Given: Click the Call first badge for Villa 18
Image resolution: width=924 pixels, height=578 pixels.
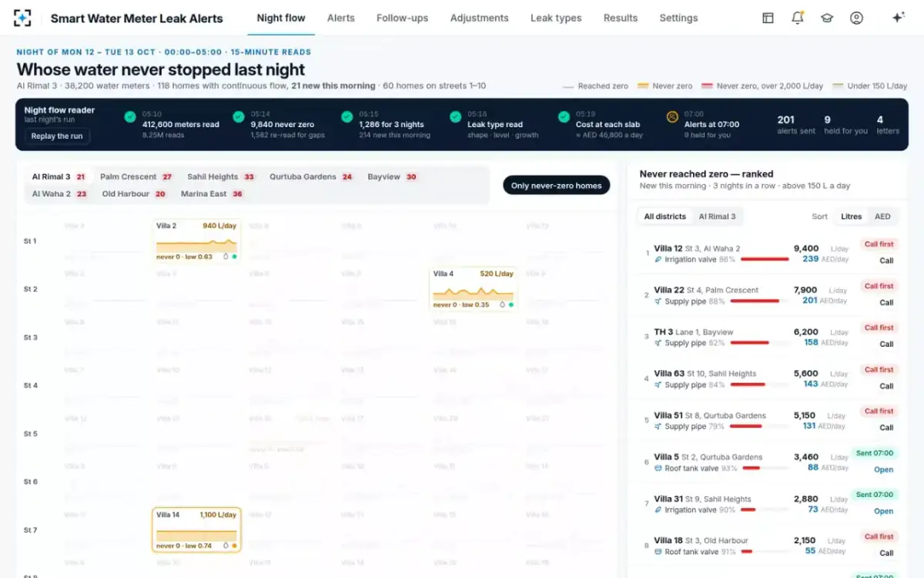Looking at the screenshot, I should (879, 536).
